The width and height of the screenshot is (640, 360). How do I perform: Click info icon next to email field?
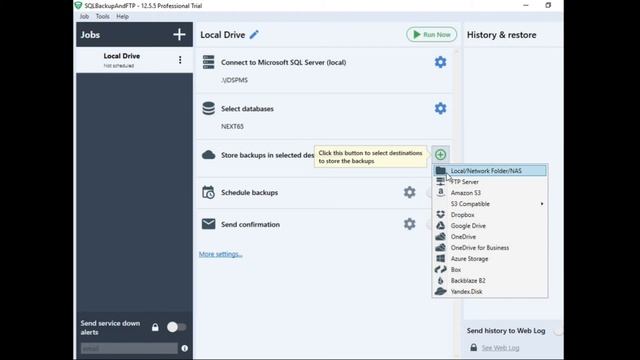(x=184, y=348)
